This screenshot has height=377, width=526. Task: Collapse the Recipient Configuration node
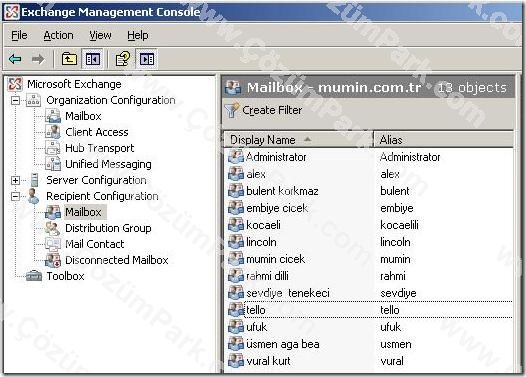point(15,196)
